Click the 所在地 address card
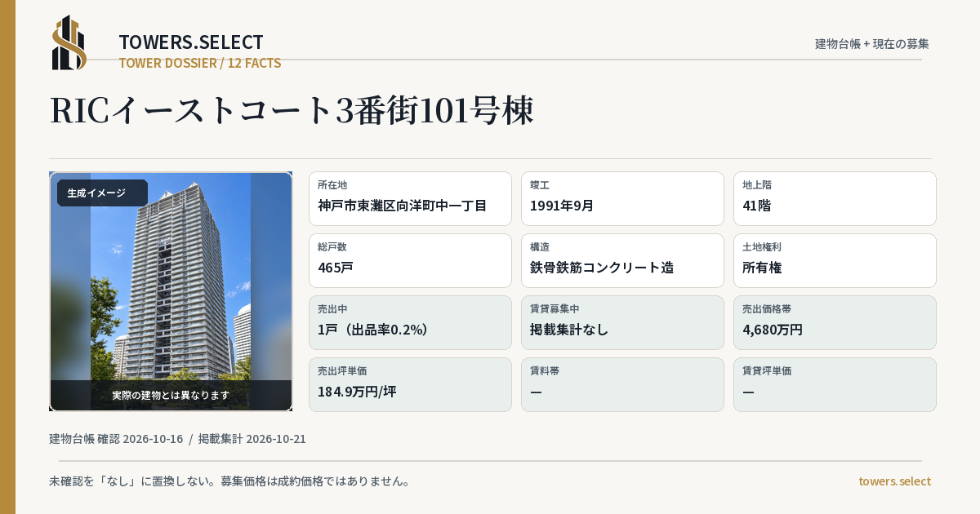 pos(410,198)
